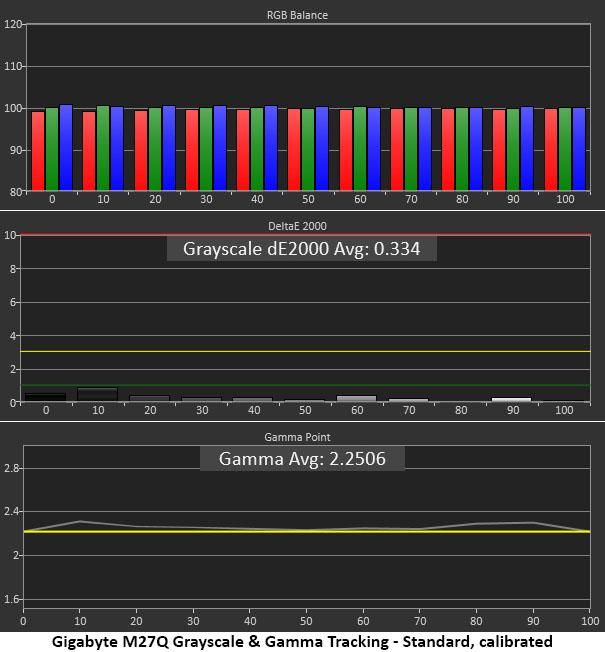This screenshot has width=605, height=652.
Task: Click the red bar at 90 in RGB Balance
Action: [x=499, y=150]
